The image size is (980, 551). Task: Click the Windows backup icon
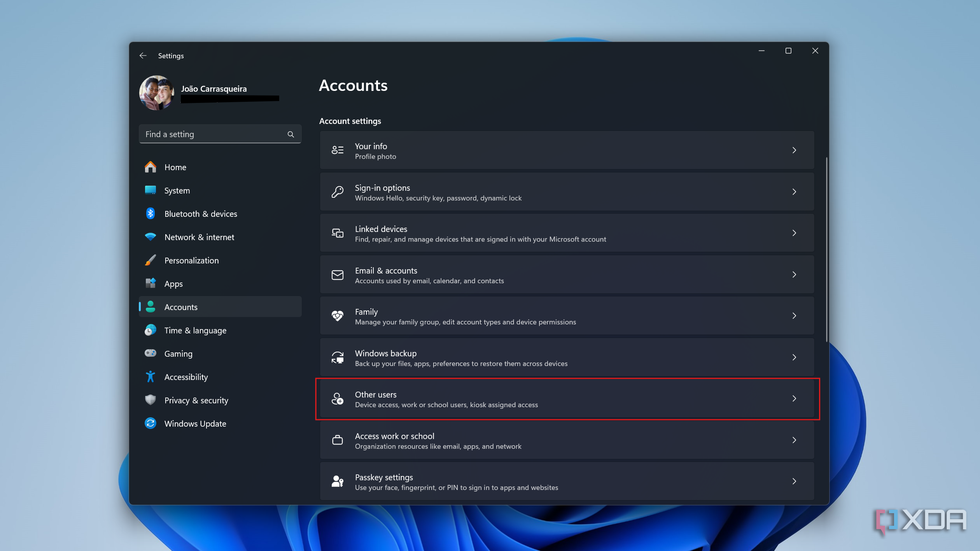pyautogui.click(x=338, y=357)
